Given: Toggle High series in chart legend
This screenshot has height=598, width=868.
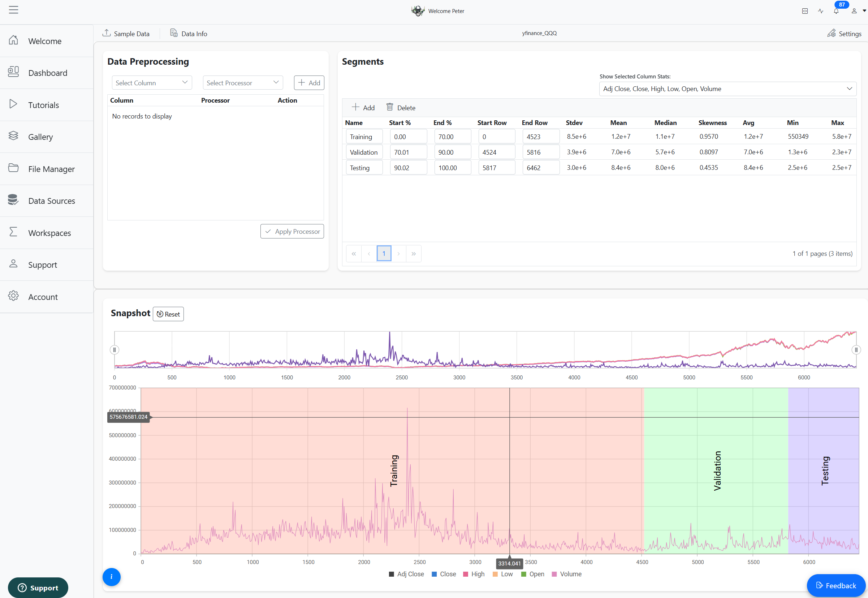Looking at the screenshot, I should (x=474, y=574).
